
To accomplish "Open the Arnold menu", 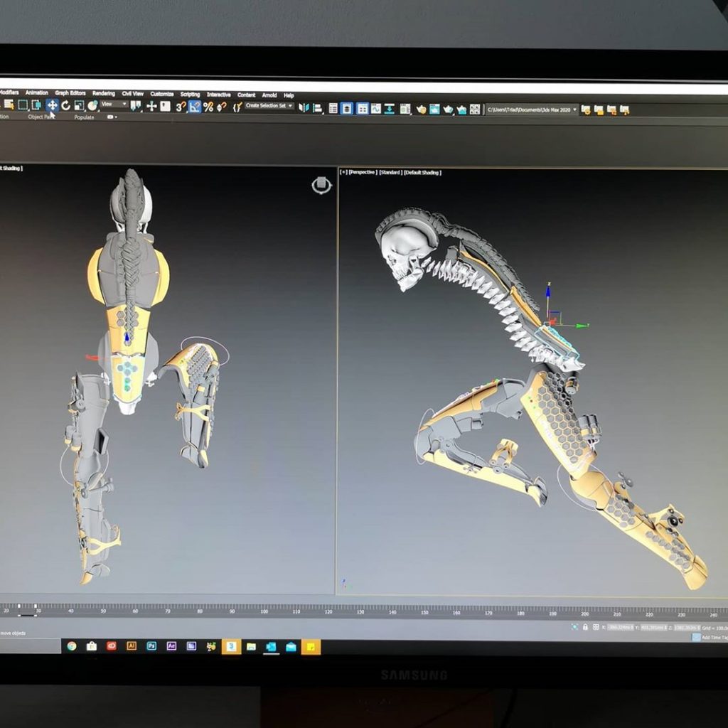I will point(269,95).
